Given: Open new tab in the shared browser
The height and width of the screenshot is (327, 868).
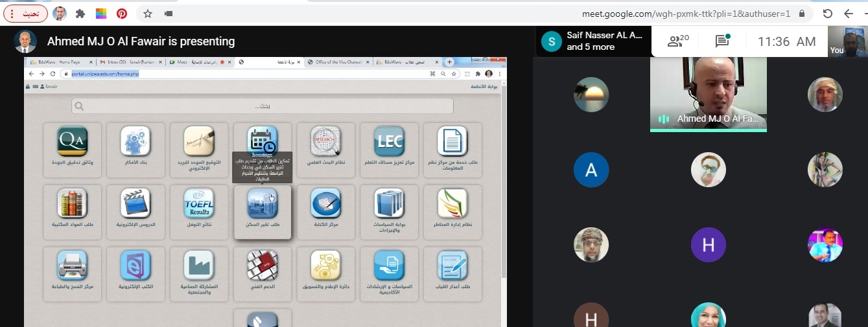Looking at the screenshot, I should point(450,62).
